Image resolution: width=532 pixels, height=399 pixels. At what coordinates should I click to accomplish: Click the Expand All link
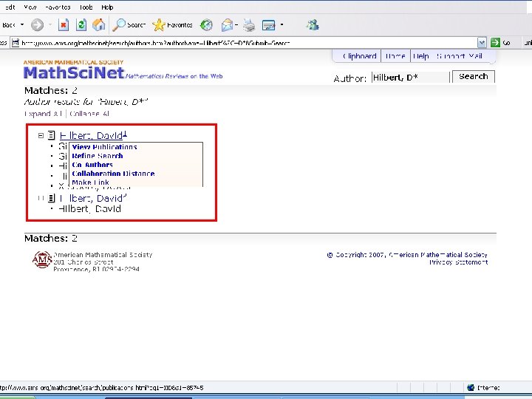click(x=44, y=114)
